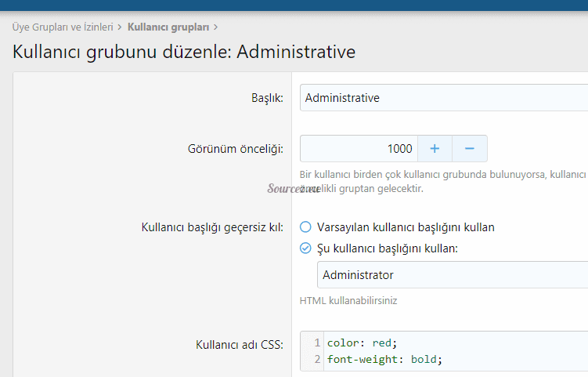Click the "Kullanıcı başlığı geçersiz kıl:" label

[x=212, y=227]
